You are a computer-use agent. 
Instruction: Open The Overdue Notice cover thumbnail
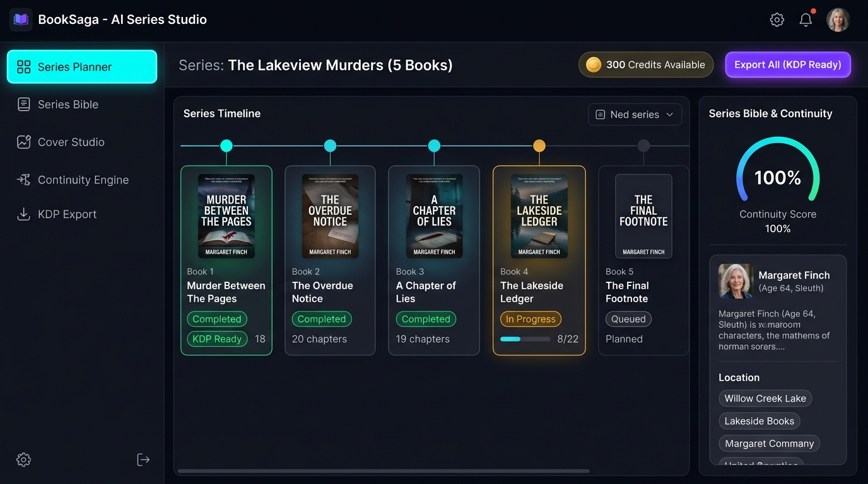coord(330,216)
